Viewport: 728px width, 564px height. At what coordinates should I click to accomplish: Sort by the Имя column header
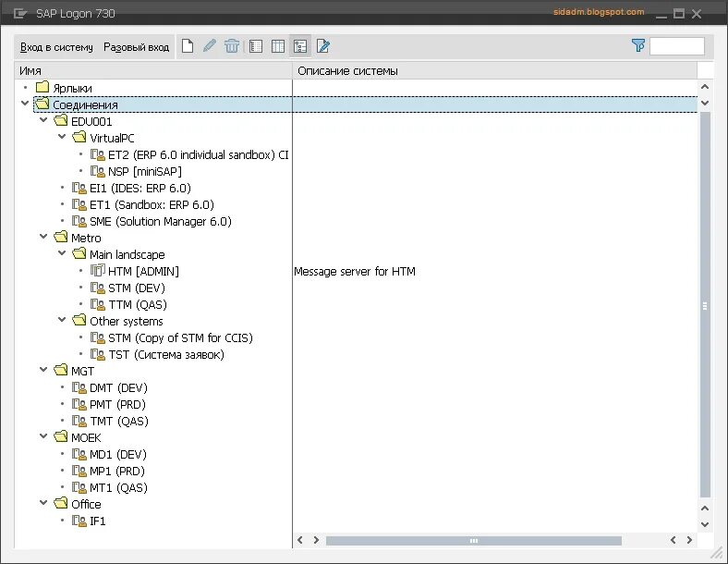point(153,70)
